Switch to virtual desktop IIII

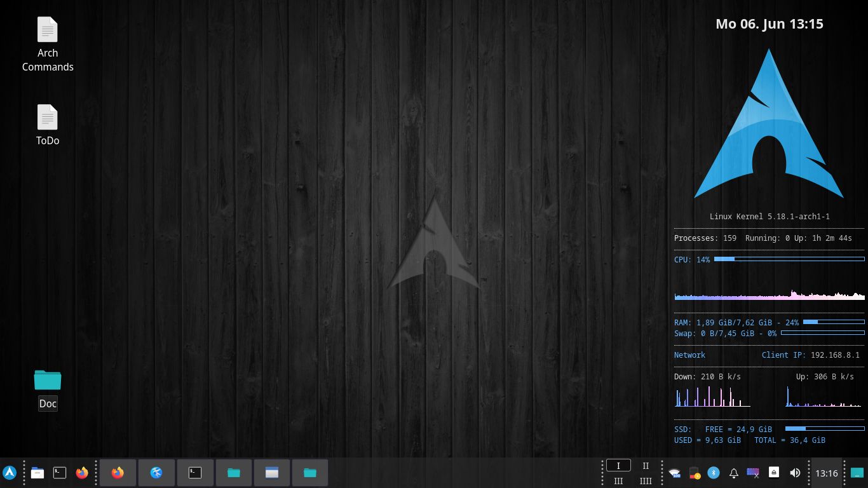[646, 481]
